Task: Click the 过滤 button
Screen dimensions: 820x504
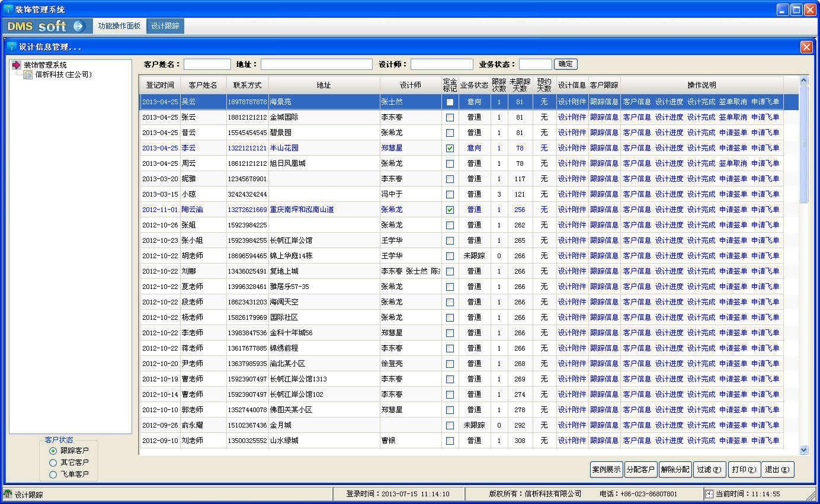Action: 709,470
